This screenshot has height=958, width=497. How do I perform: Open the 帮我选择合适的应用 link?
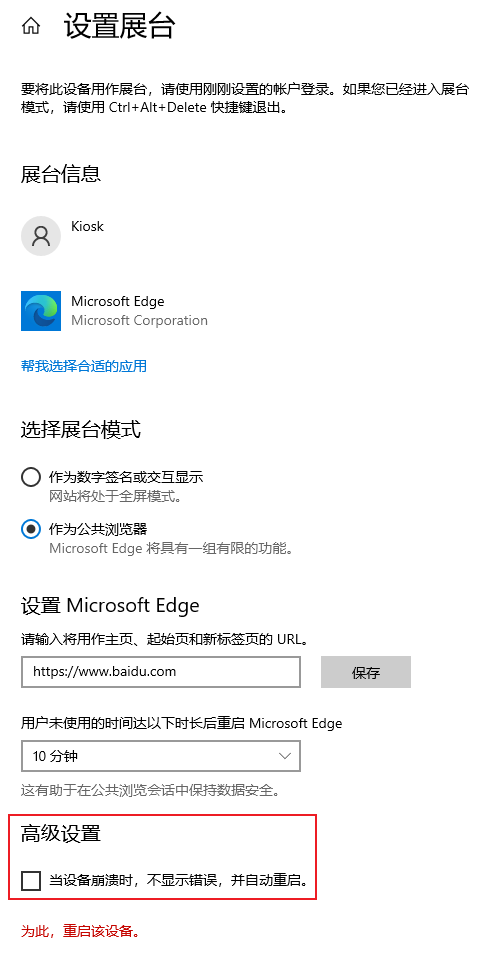[84, 366]
